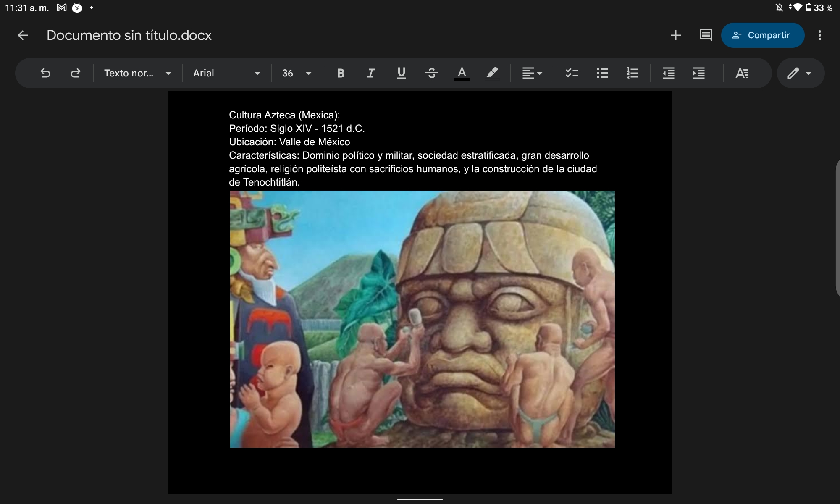840x504 pixels.
Task: Toggle bold formatting
Action: tap(341, 73)
